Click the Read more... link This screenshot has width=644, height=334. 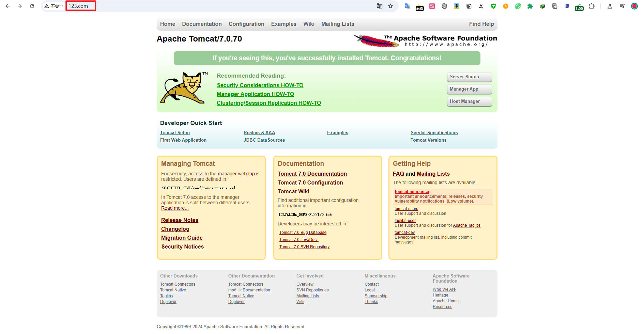click(x=175, y=208)
